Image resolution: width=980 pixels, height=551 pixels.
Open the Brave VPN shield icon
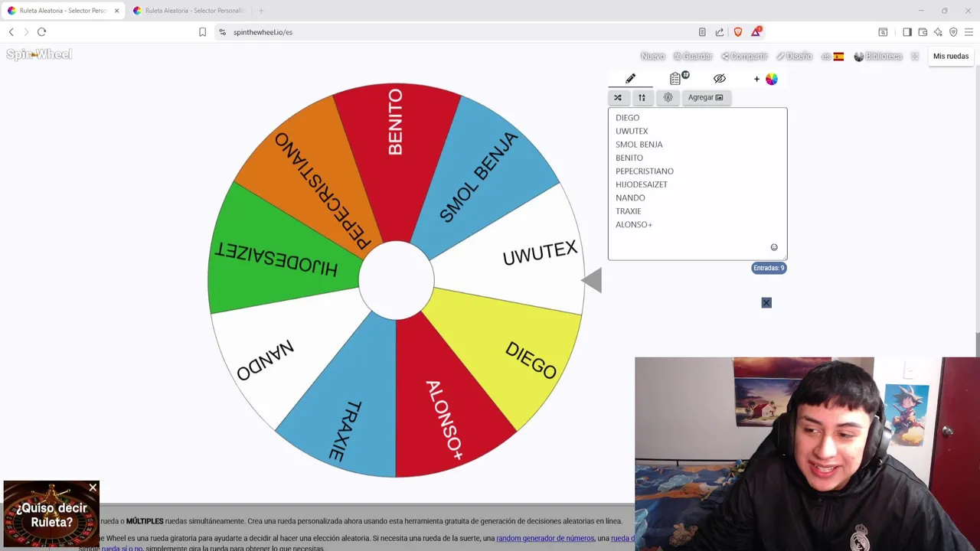pyautogui.click(x=953, y=32)
